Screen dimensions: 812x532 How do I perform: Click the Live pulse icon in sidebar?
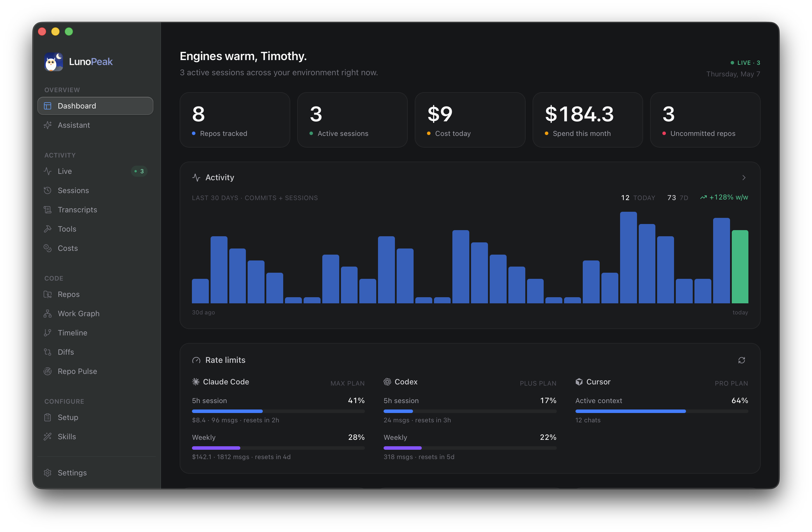tap(48, 171)
